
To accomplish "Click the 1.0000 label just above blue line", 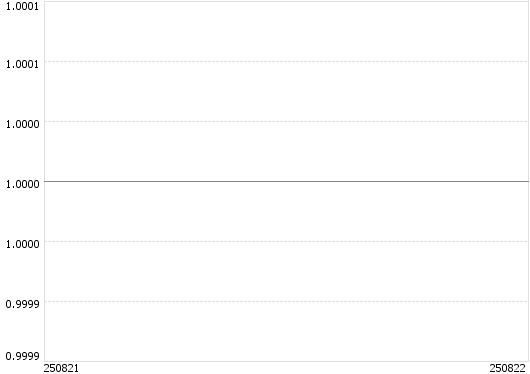I will 22,124.
